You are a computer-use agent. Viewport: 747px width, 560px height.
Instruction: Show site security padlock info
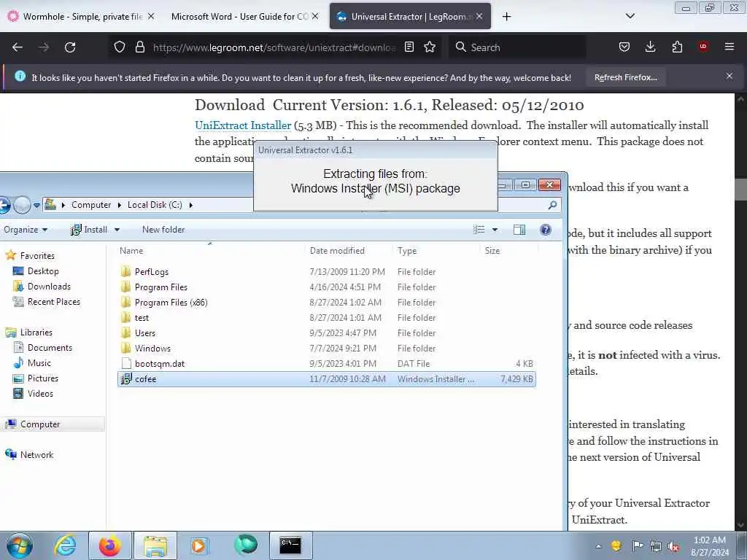coord(139,47)
